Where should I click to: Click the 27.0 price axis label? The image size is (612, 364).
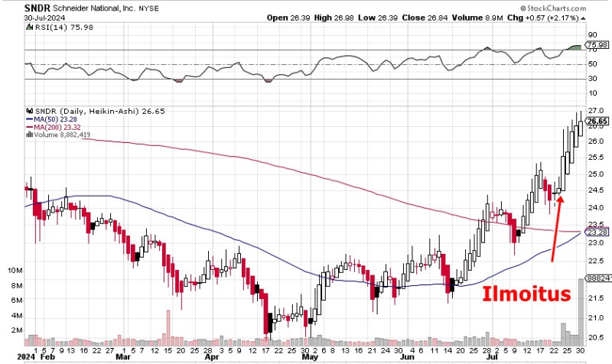pos(595,111)
